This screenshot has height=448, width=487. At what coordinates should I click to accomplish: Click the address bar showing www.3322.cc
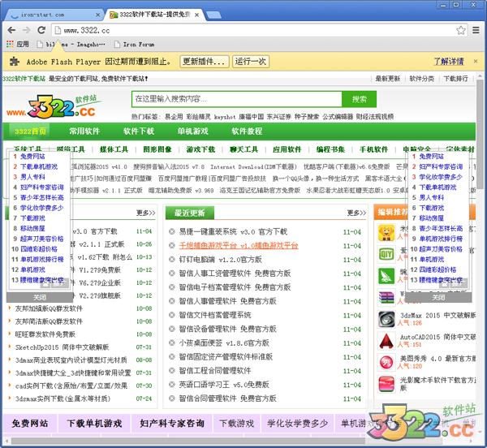[255, 30]
